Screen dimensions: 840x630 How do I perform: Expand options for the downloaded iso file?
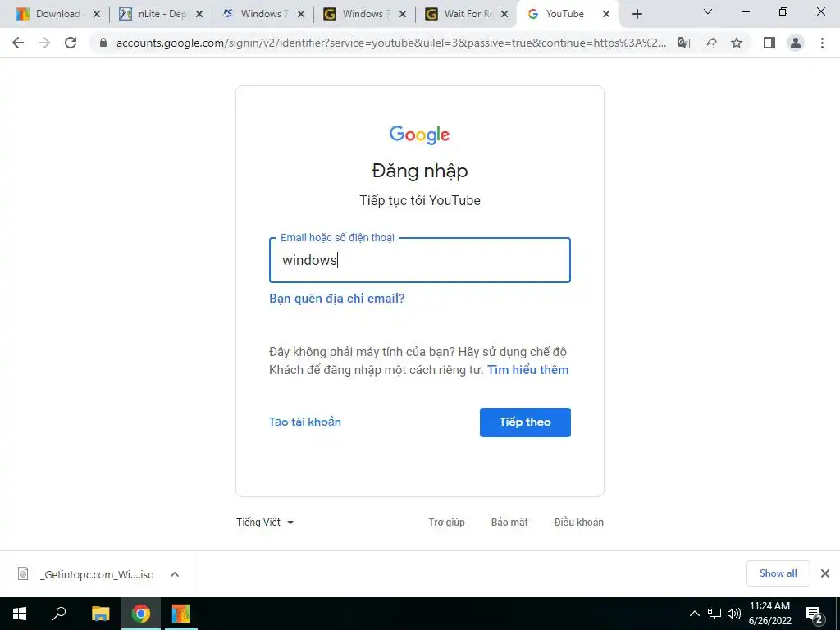click(175, 574)
